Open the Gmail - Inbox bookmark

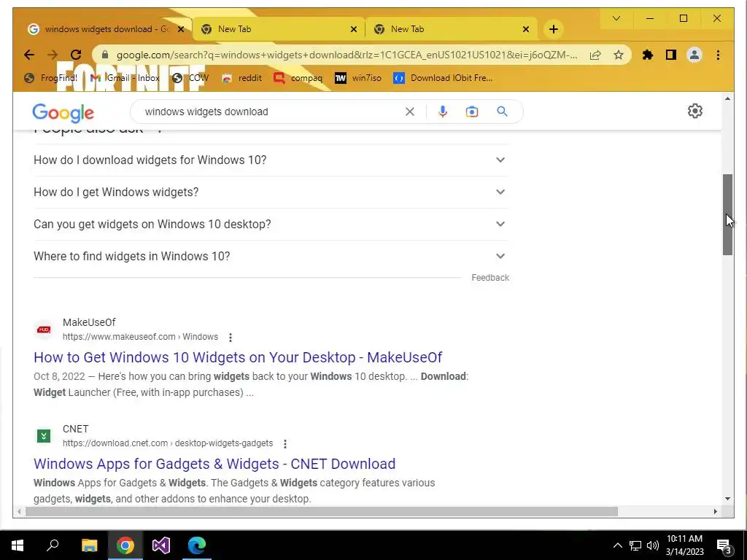(125, 77)
